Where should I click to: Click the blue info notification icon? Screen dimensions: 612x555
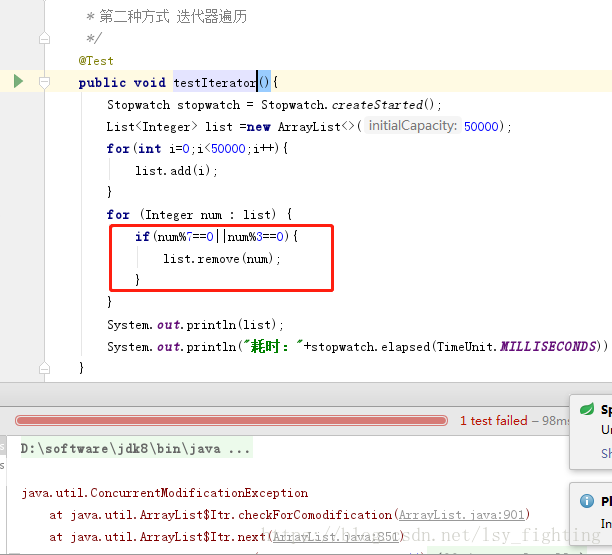587,501
